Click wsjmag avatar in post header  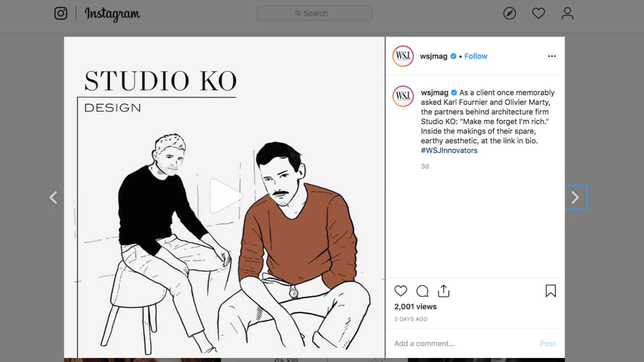403,56
